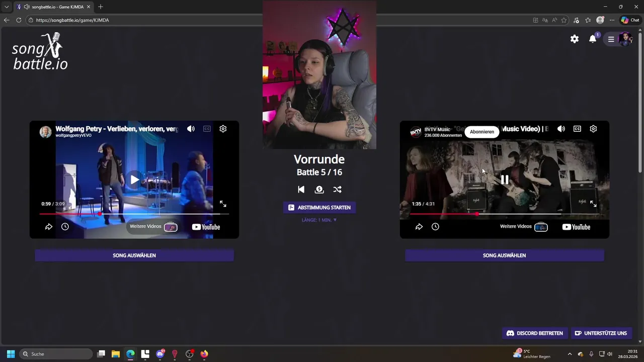This screenshot has width=644, height=362.
Task: Open the browser translate icon
Action: click(545, 20)
